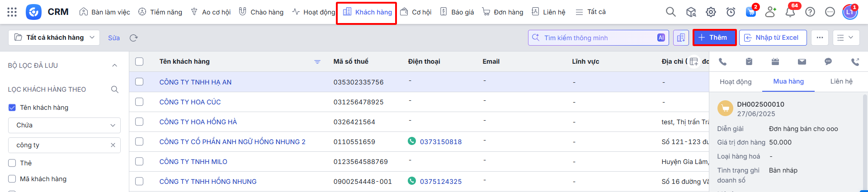The height and width of the screenshot is (192, 868).
Task: Open the shopping cart icon in top bar
Action: [x=750, y=12]
